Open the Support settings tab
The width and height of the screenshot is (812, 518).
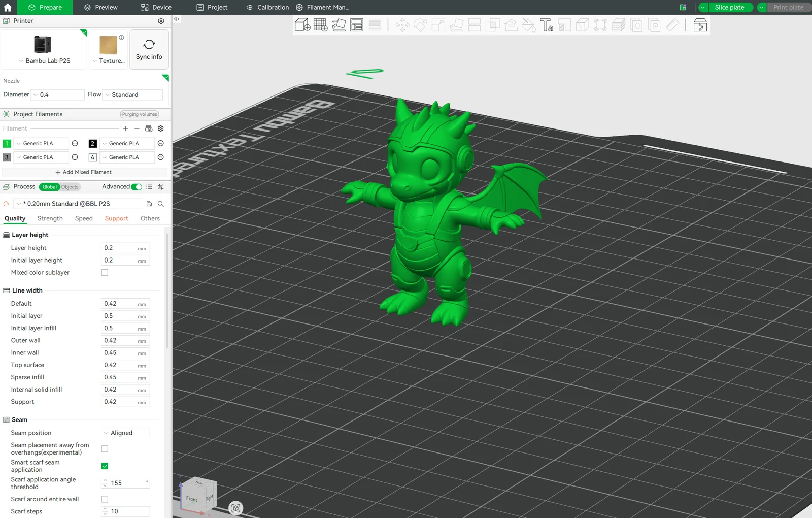[116, 218]
